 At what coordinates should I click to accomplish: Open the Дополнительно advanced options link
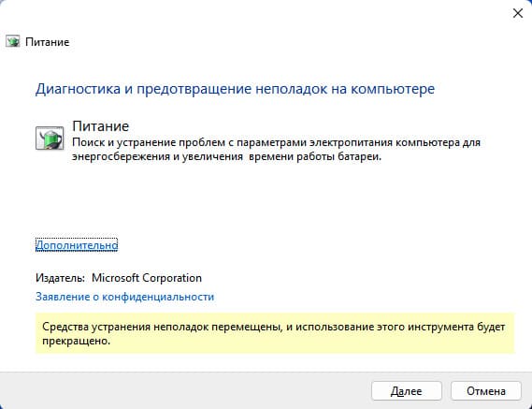tap(77, 245)
